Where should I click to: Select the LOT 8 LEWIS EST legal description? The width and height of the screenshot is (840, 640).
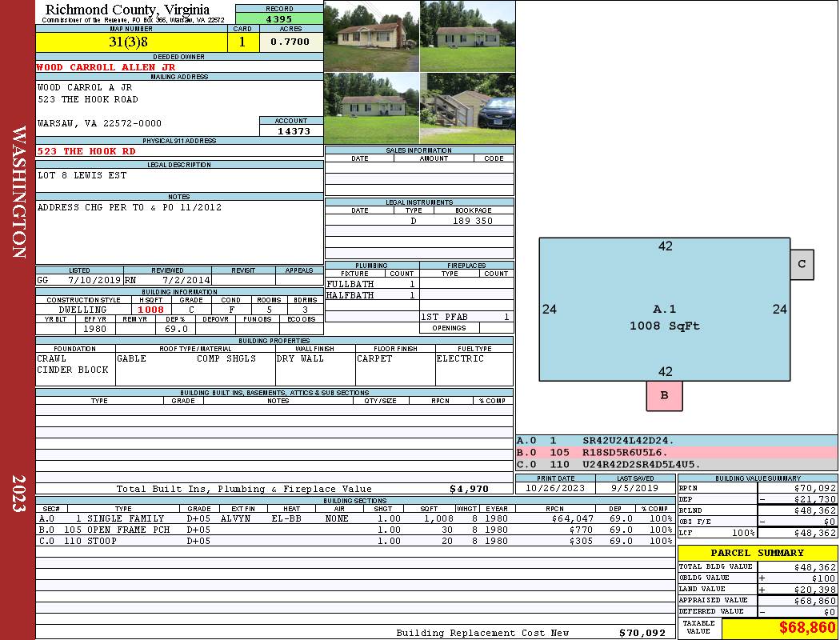click(x=82, y=175)
